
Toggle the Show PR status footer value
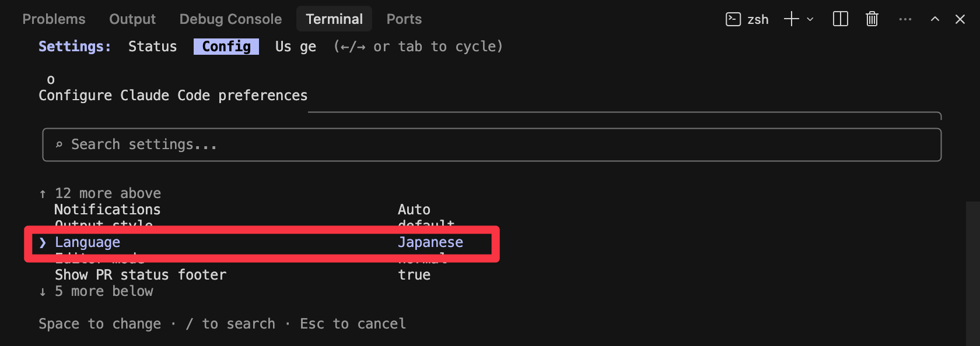pyautogui.click(x=414, y=275)
